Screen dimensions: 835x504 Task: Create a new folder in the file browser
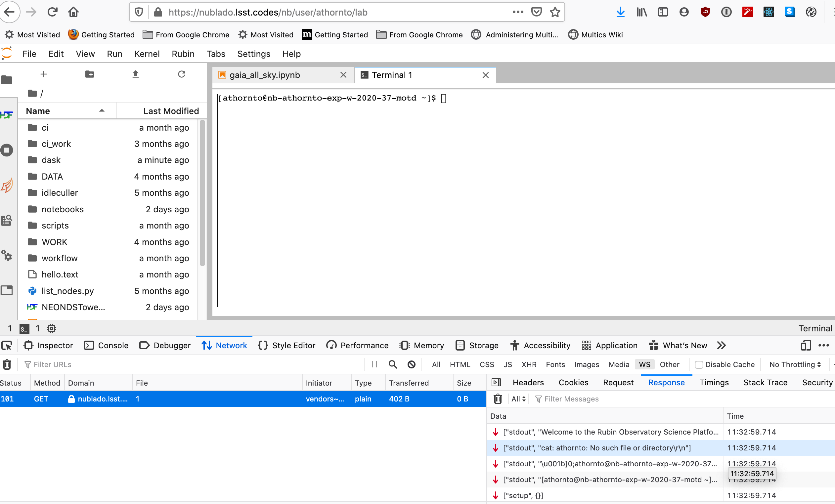(x=89, y=74)
